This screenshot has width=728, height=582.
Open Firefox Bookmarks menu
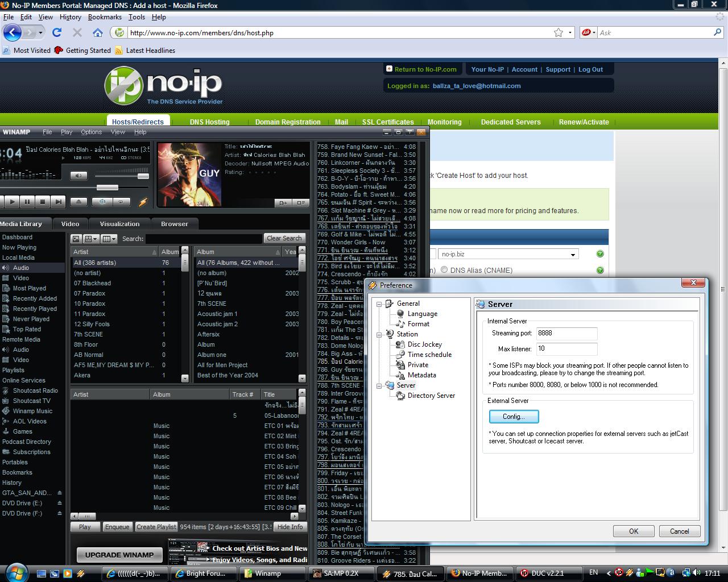pyautogui.click(x=105, y=17)
